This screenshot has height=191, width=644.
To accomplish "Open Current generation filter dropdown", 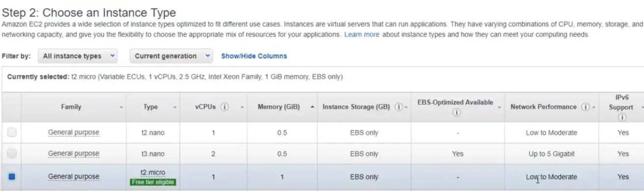I will tap(171, 56).
